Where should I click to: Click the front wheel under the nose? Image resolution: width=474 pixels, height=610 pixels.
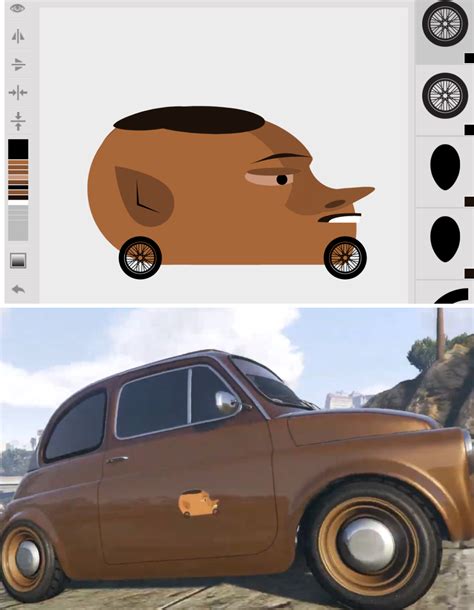click(345, 258)
